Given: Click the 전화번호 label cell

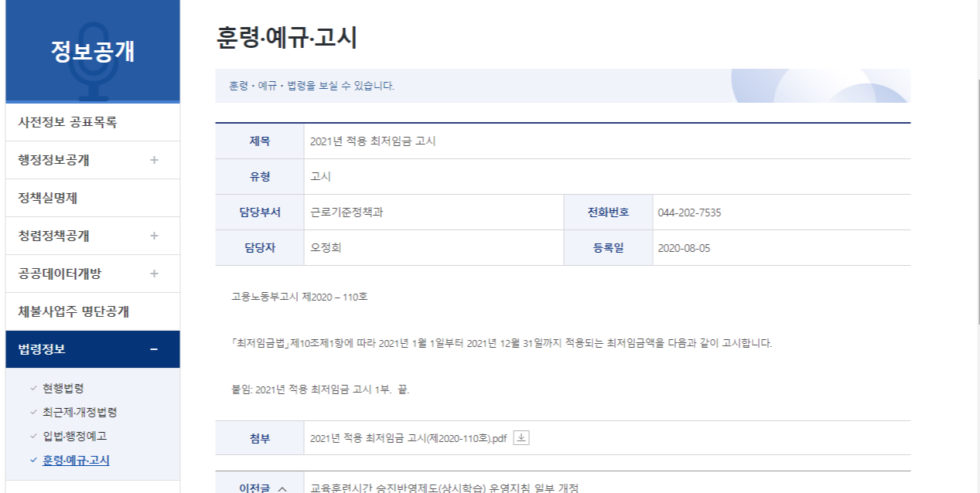Looking at the screenshot, I should (608, 212).
